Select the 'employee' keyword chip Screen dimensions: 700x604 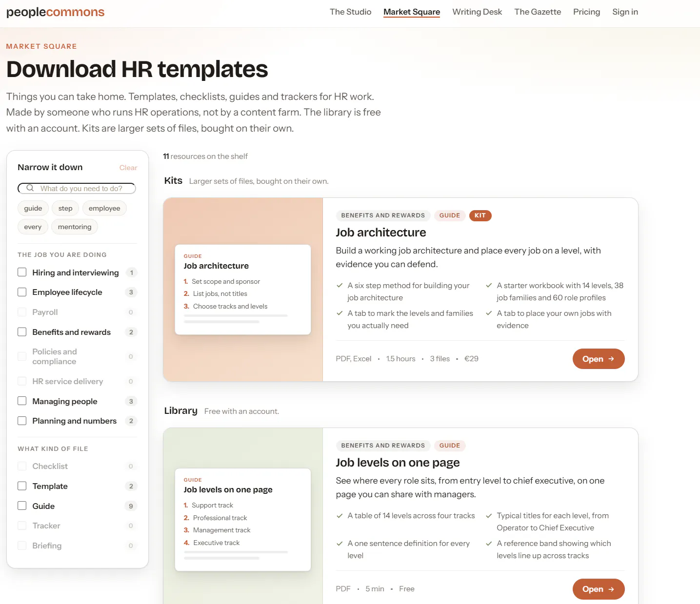click(x=104, y=208)
